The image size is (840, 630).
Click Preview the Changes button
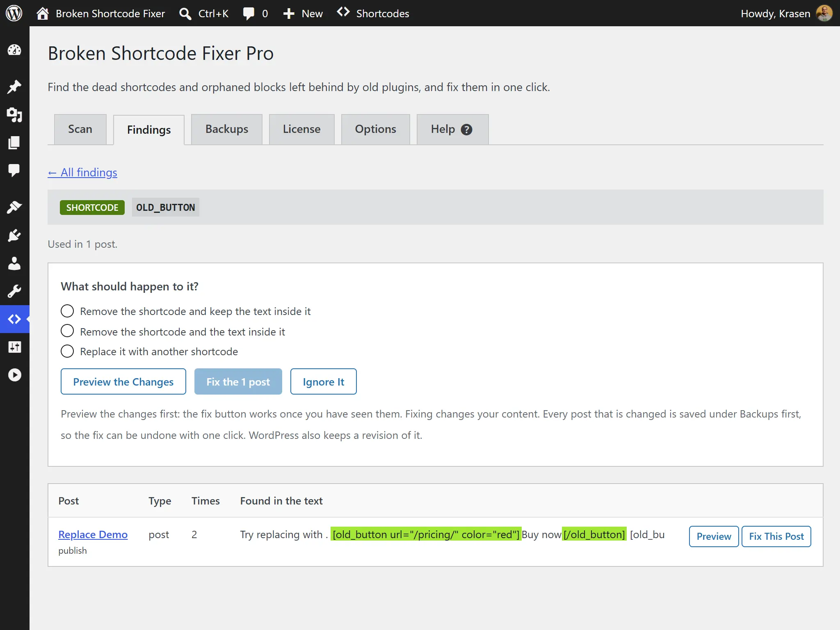point(123,381)
